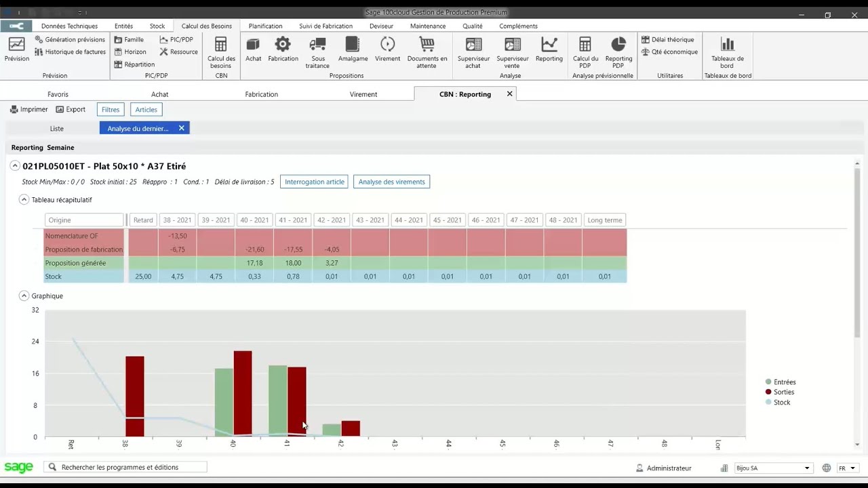Select Famille in PIC/PDP group
Screen dimensions: 868x488
pos(129,39)
